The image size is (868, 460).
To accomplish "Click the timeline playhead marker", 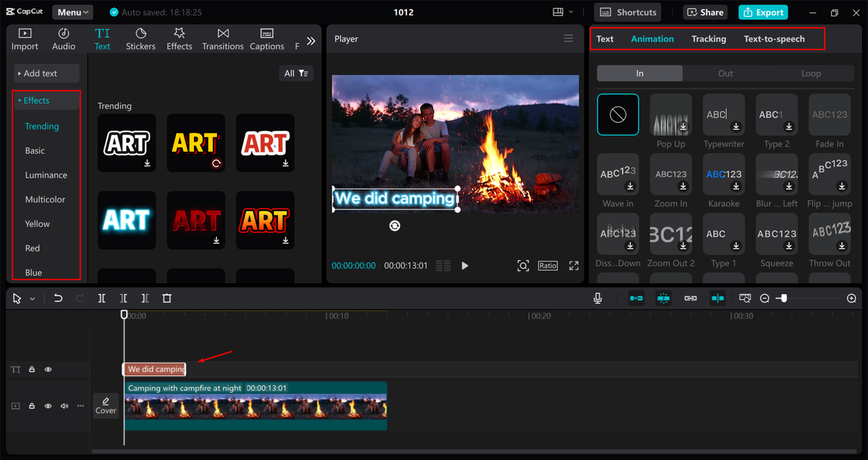I will click(124, 314).
